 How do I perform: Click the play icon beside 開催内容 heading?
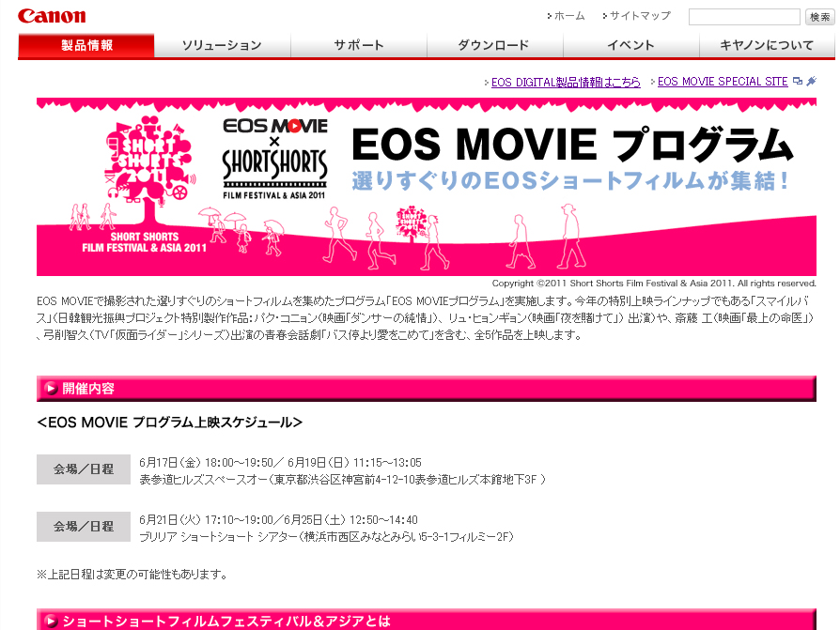tap(52, 389)
